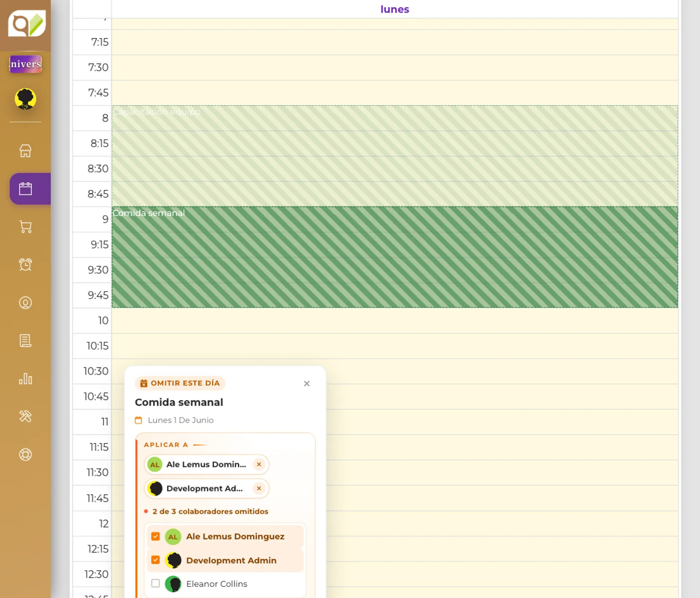Select the Comida semanal calendar event
The width and height of the screenshot is (700, 598).
395,257
